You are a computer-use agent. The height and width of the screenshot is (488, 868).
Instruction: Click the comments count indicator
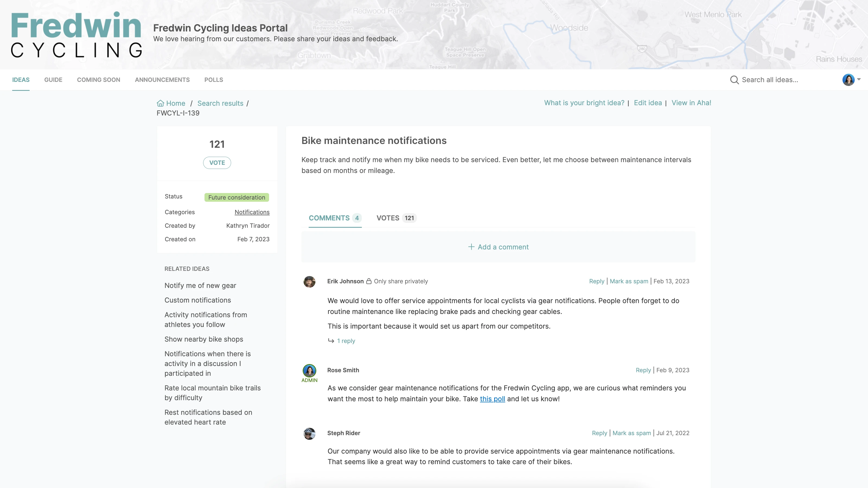tap(357, 218)
